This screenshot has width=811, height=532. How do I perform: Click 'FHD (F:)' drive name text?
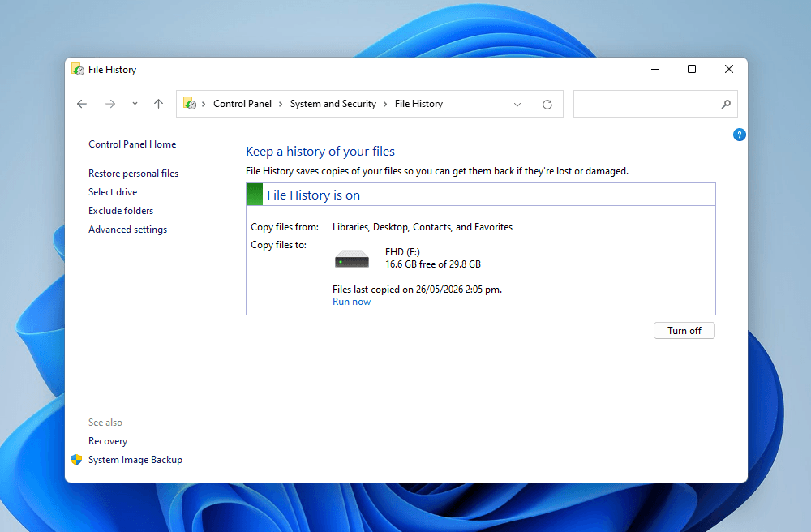pos(402,251)
